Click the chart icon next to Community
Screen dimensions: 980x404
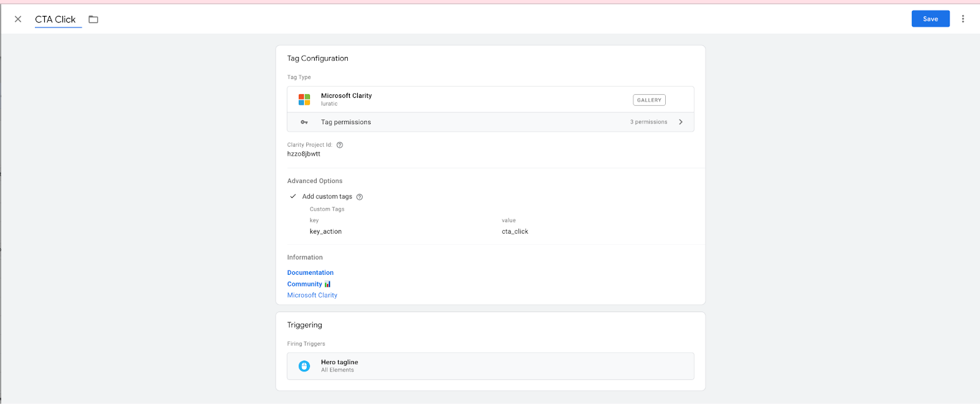pyautogui.click(x=328, y=284)
